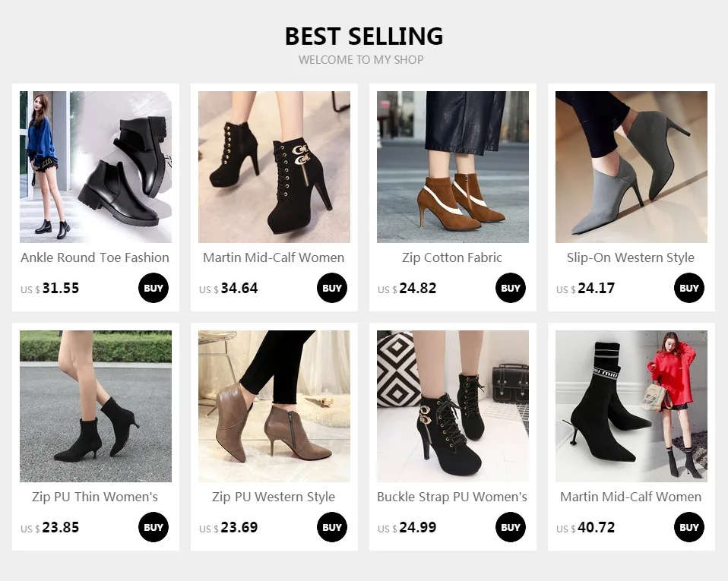This screenshot has width=728, height=581.
Task: Buy the Buckle Strap PU Women's boots
Action: pos(511,528)
